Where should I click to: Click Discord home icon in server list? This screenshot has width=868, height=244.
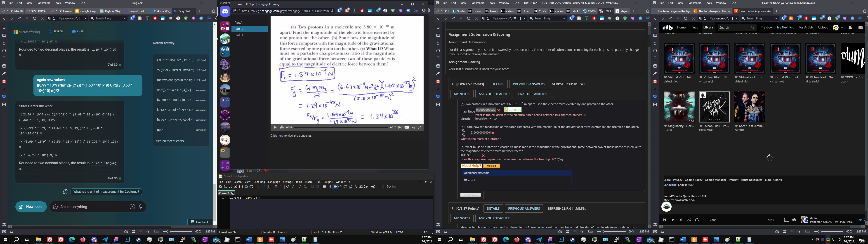click(x=225, y=12)
